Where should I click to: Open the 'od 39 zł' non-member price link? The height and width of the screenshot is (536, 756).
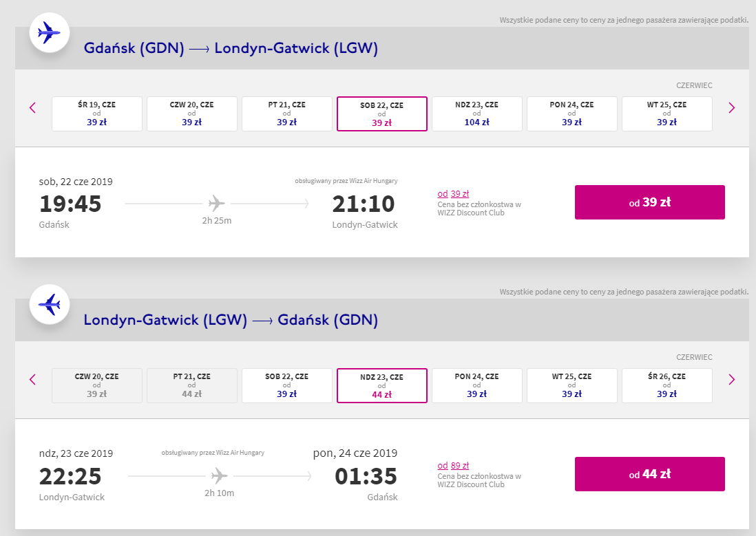pos(453,194)
